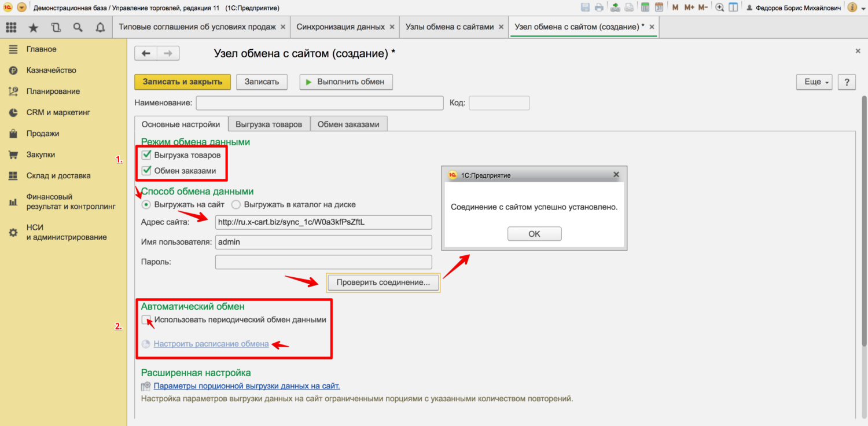The height and width of the screenshot is (426, 868).
Task: Click the M+ memory add button
Action: (x=689, y=8)
